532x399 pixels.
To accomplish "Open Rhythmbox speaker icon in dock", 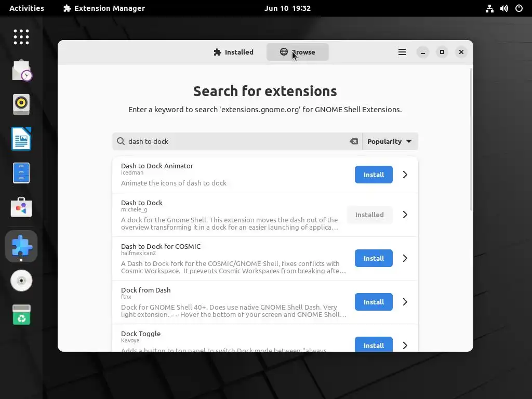I will click(21, 104).
